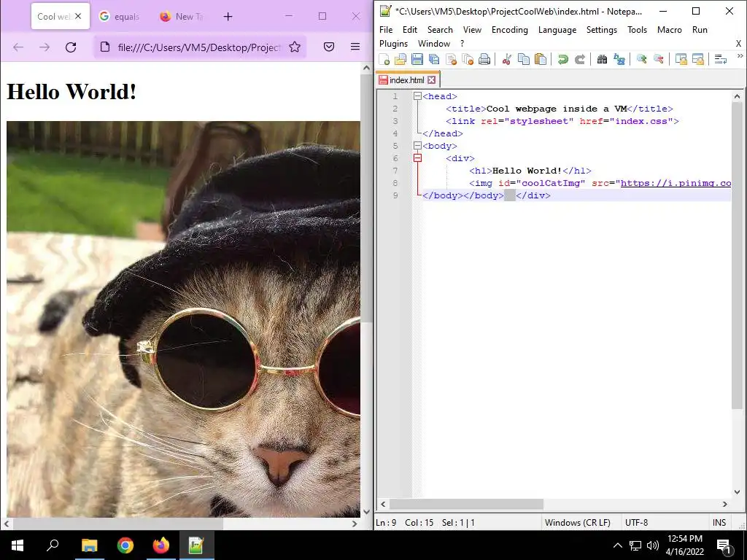Click the X next to the Notepad++ menu bar
The width and height of the screenshot is (747, 560).
[738, 43]
